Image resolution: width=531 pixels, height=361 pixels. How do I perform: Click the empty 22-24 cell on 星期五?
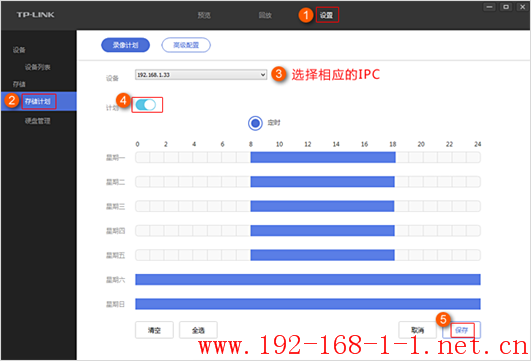click(x=466, y=255)
